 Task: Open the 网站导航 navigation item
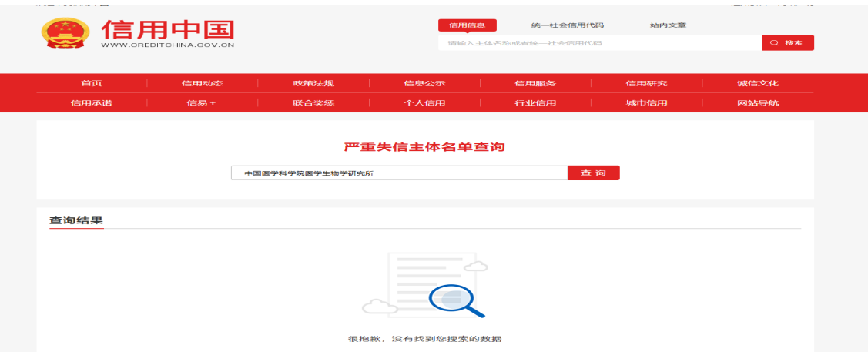(758, 103)
